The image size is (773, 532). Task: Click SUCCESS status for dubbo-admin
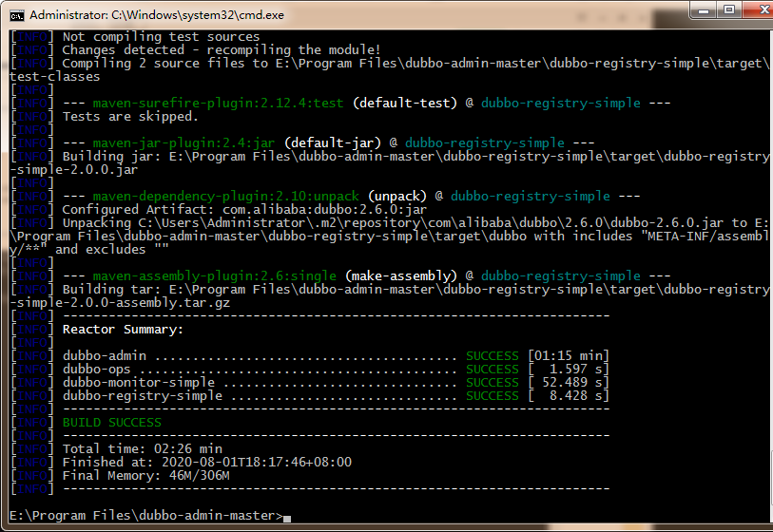point(493,356)
